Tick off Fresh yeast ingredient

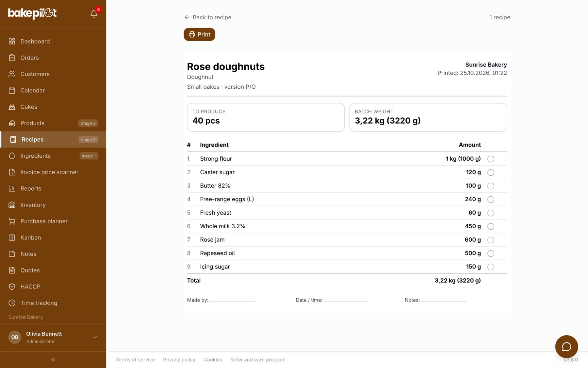coord(491,213)
